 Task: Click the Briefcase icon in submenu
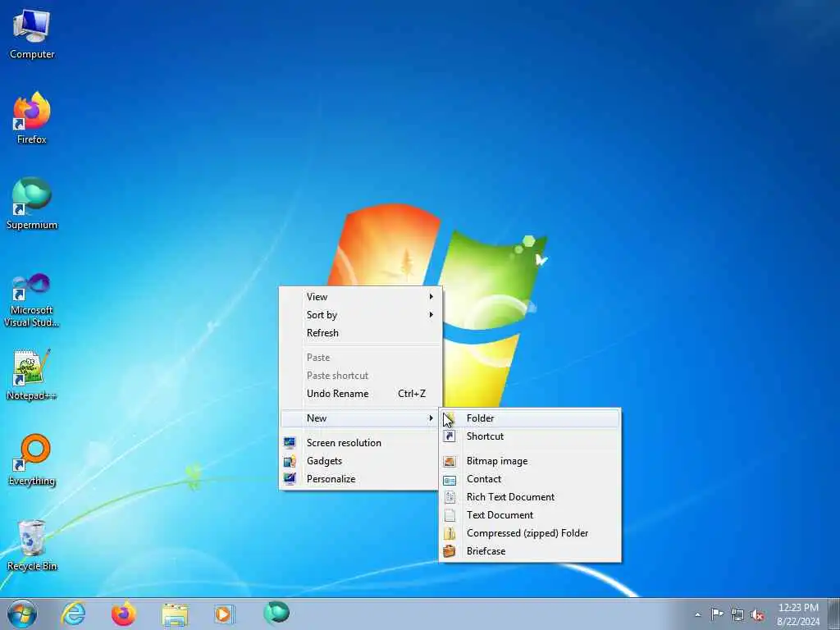450,550
